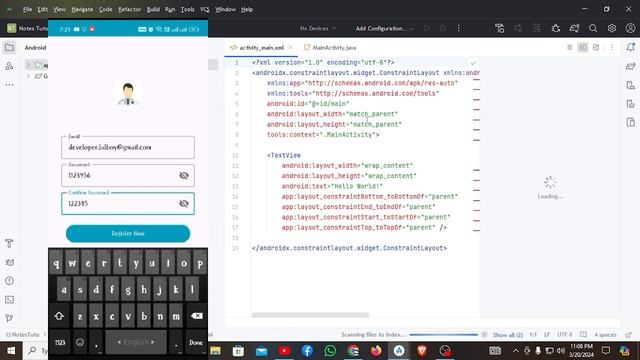Click the Debug bug icon in toolbar

point(556,28)
